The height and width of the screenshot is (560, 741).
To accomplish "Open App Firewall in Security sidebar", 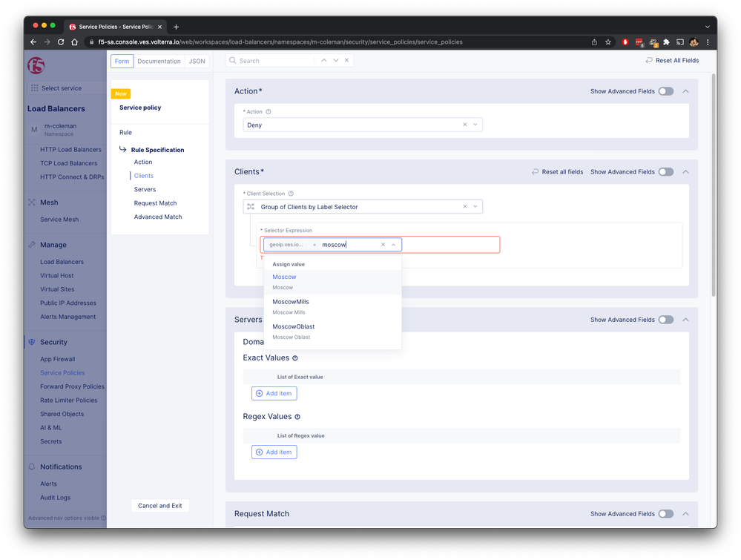I will click(57, 359).
